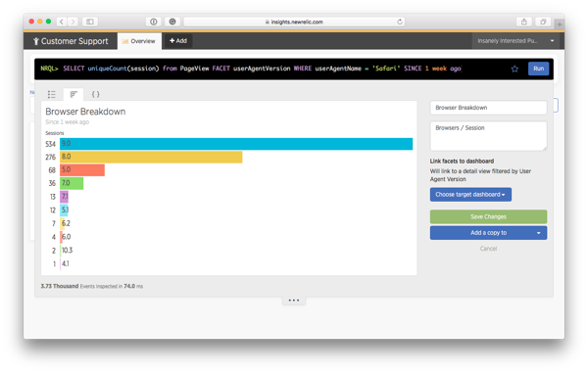Open the JSON raw view icon
The image size is (588, 373).
[x=96, y=94]
